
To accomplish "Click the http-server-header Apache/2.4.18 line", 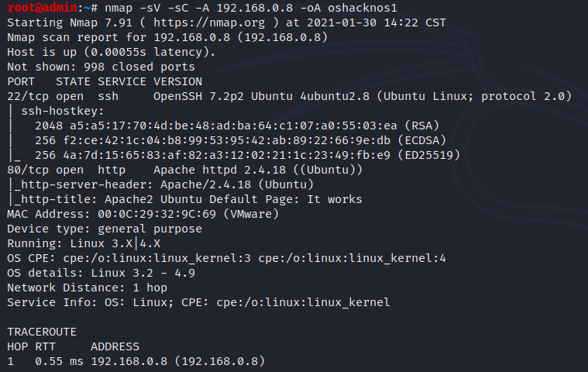I will point(164,184).
